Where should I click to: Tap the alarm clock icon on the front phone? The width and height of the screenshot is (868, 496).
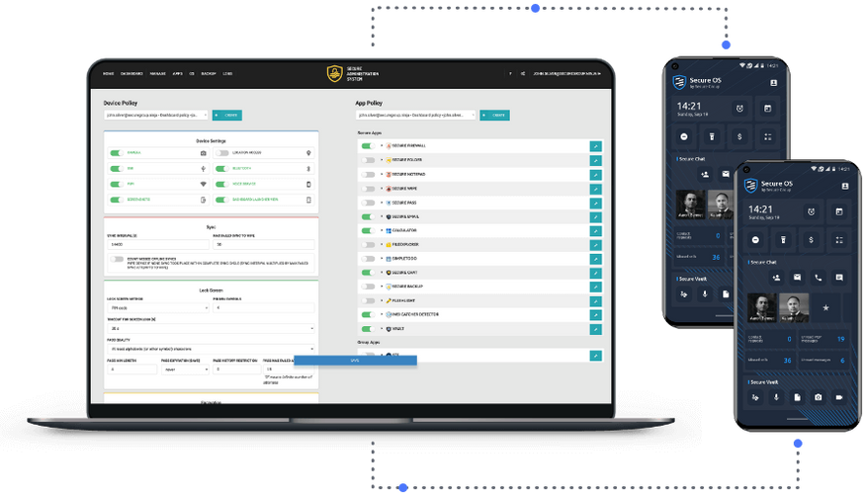(x=811, y=211)
